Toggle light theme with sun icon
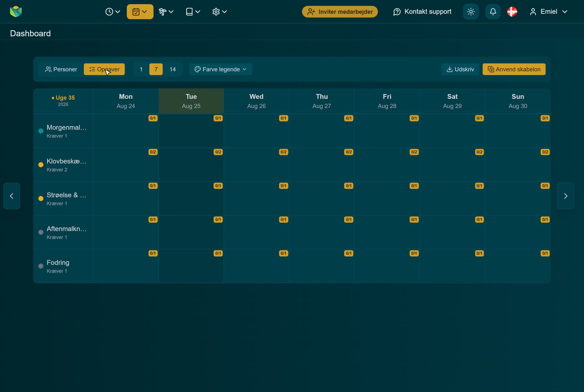584x392 pixels. click(471, 12)
